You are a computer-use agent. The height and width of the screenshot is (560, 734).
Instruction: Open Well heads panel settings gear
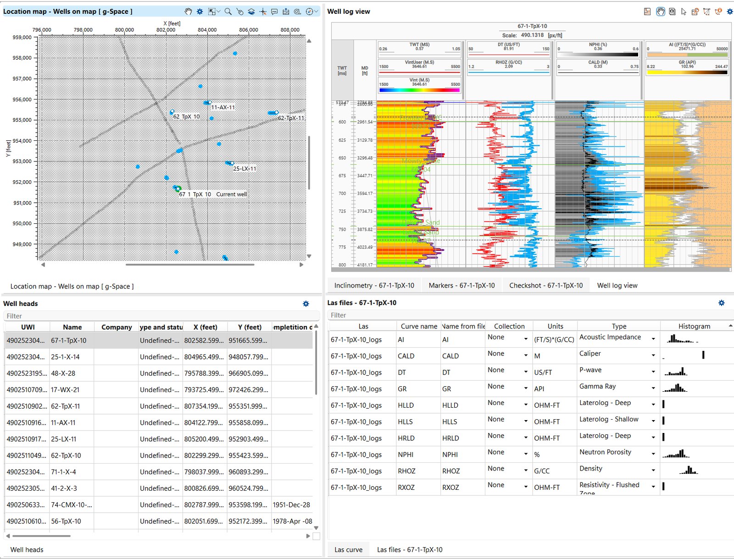pyautogui.click(x=306, y=304)
